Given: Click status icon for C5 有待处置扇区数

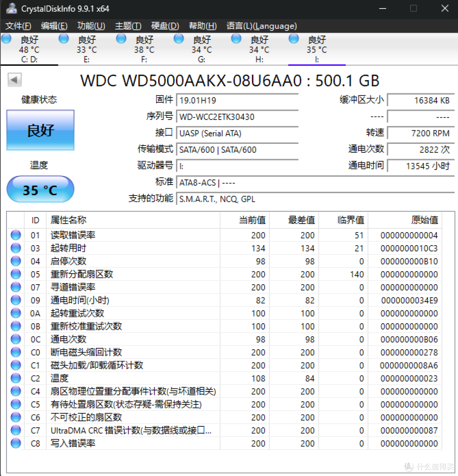Looking at the screenshot, I should pyautogui.click(x=16, y=404).
